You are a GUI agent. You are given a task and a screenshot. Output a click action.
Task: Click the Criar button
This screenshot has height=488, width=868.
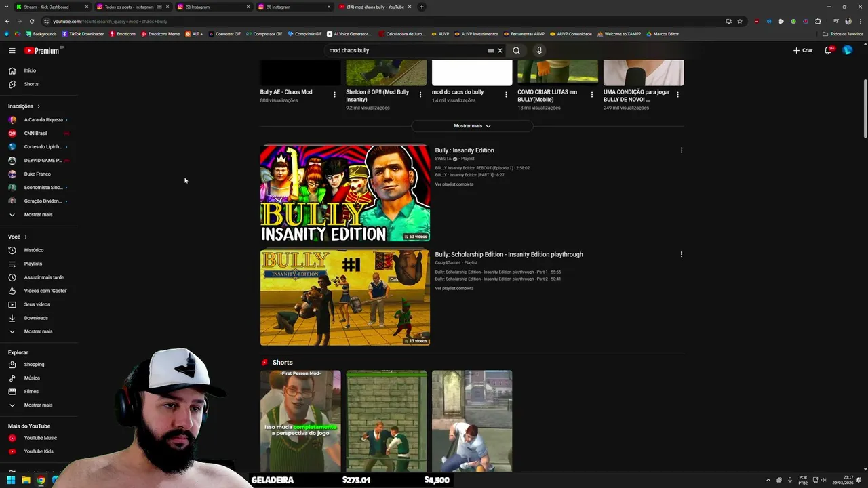803,50
